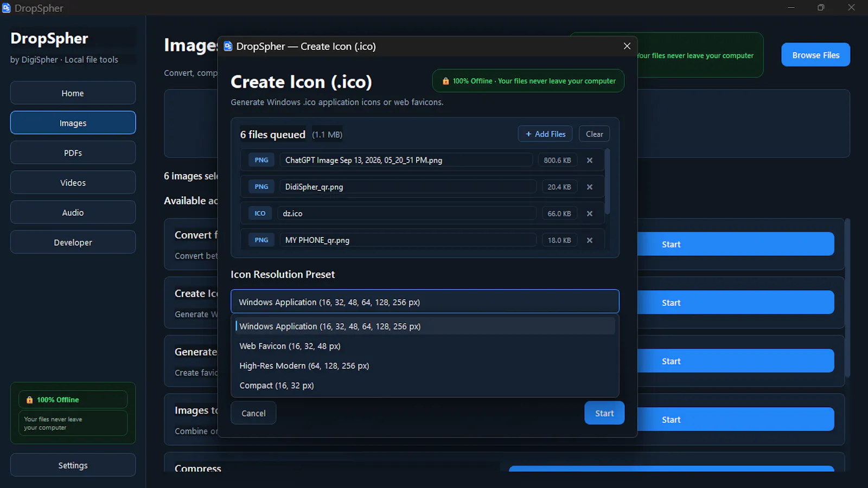
Task: Open the Icon Resolution Preset dropdown
Action: (425, 301)
